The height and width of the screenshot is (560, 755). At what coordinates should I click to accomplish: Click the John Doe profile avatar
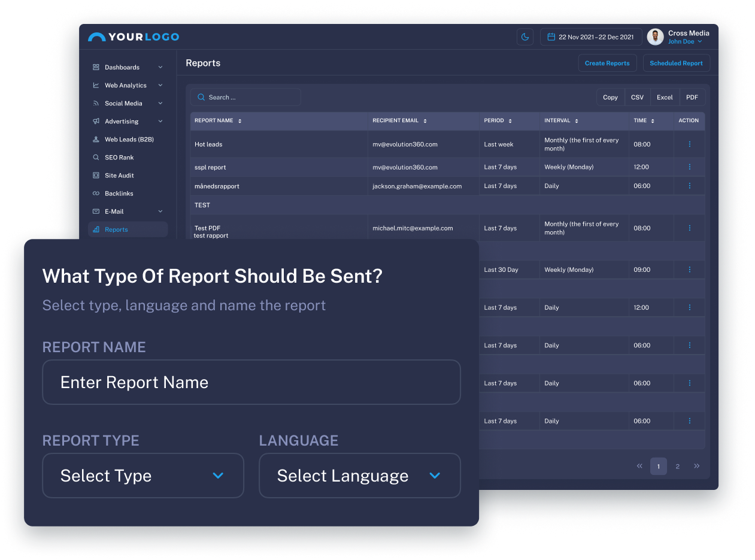[655, 37]
